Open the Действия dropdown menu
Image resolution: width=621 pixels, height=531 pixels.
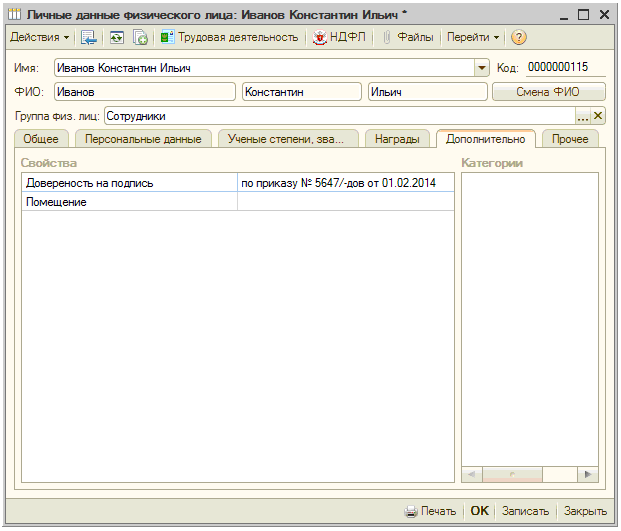pos(40,37)
